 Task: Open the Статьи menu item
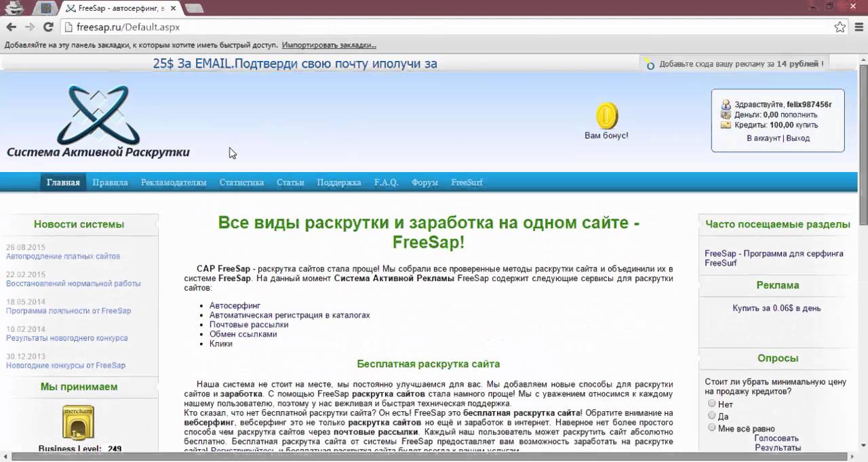pos(290,182)
